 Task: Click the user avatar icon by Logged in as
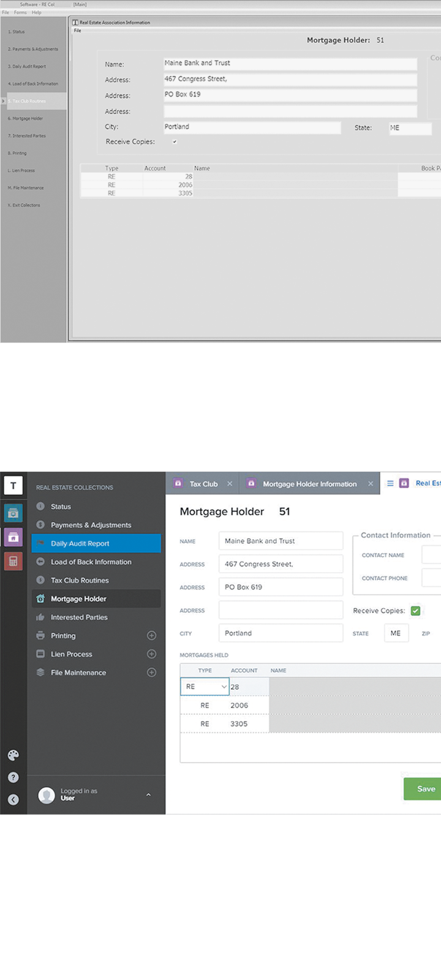[47, 795]
